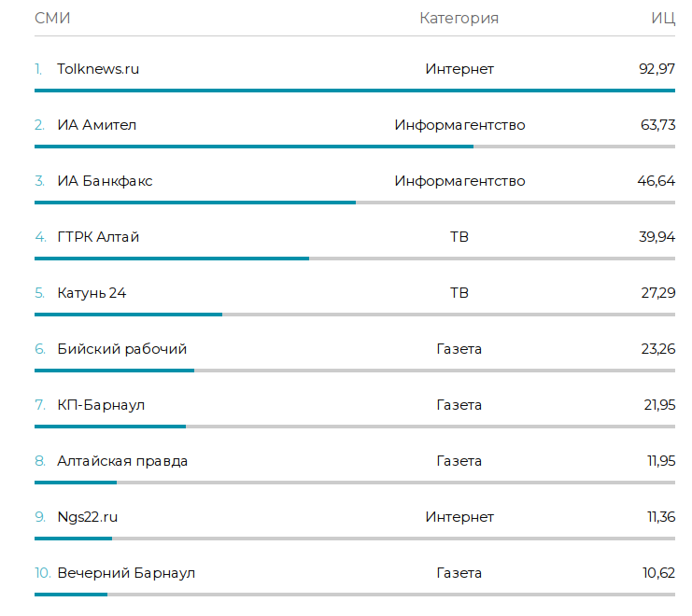Click rank number 10. in list
692x616 pixels.
pos(43,573)
